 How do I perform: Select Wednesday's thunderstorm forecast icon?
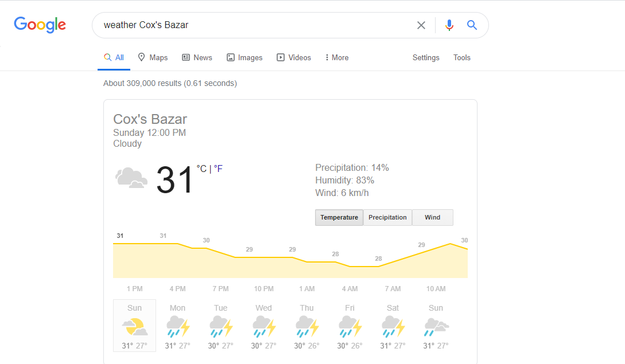pos(263,327)
